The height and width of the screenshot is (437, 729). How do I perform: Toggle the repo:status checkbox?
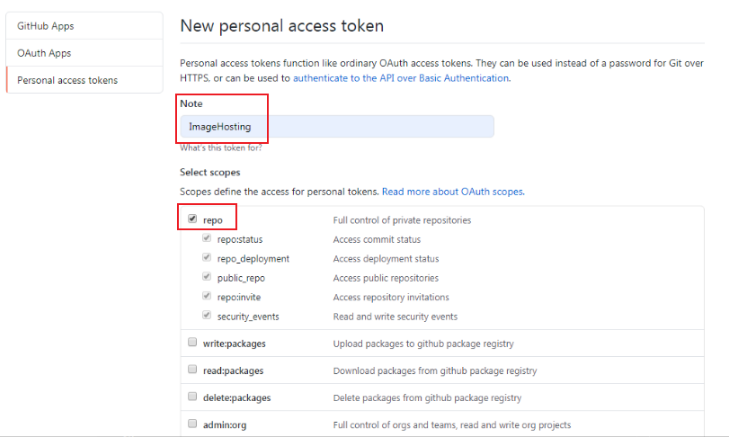[207, 239]
